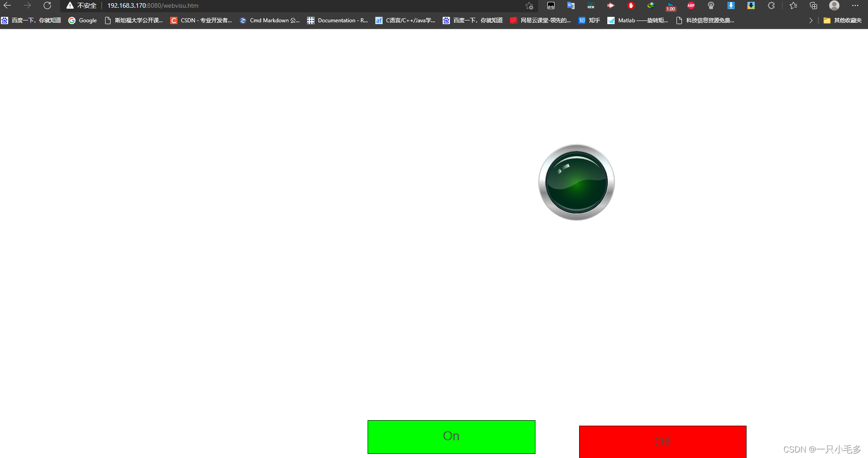Viewport: 868px width, 458px height.
Task: Open the Google Translate extension
Action: pos(571,5)
